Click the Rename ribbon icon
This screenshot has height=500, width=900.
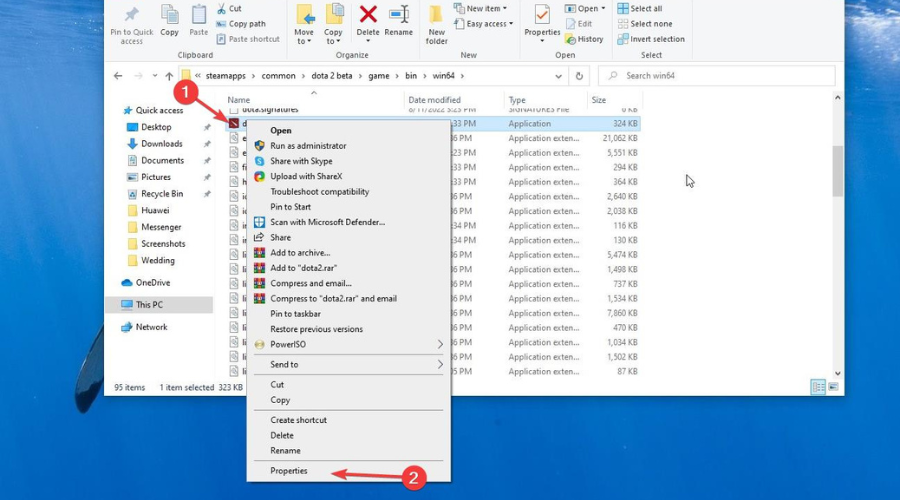[399, 14]
